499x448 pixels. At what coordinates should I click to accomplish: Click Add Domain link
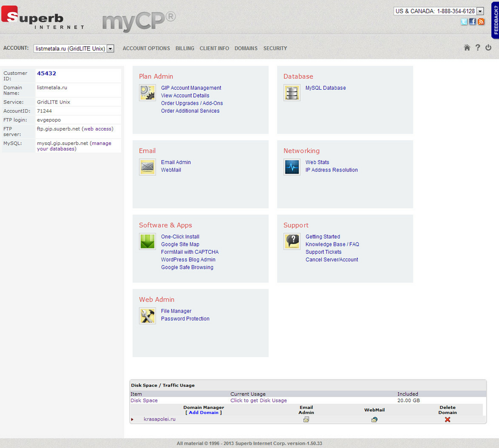(x=204, y=412)
